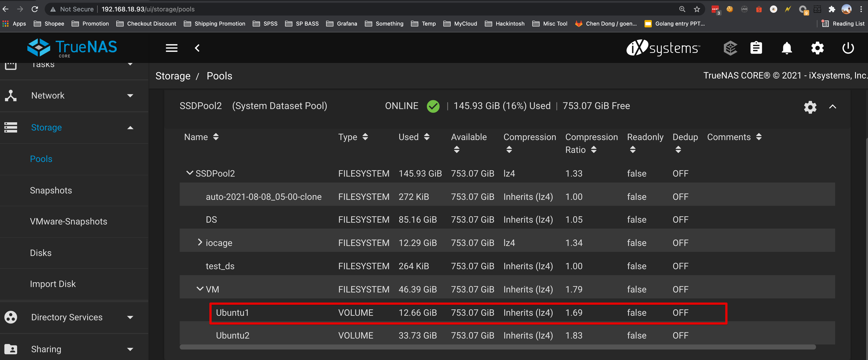This screenshot has height=360, width=868.
Task: Click the Storage breadcrumb link
Action: pos(173,76)
